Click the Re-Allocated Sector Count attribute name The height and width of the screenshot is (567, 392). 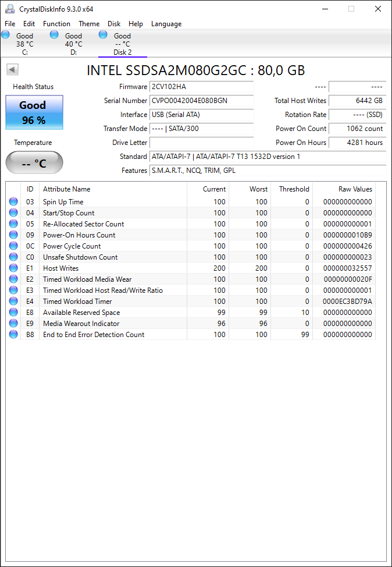click(83, 224)
